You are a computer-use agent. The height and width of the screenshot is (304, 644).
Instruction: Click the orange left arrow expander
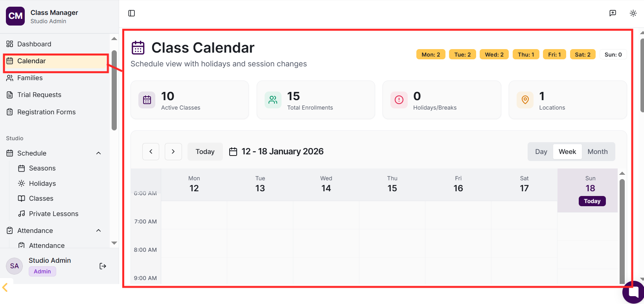click(5, 288)
